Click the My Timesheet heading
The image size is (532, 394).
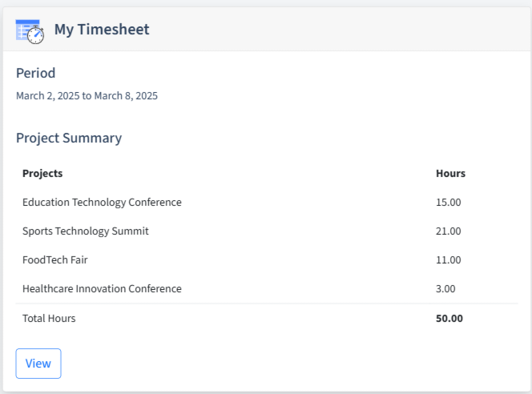102,30
